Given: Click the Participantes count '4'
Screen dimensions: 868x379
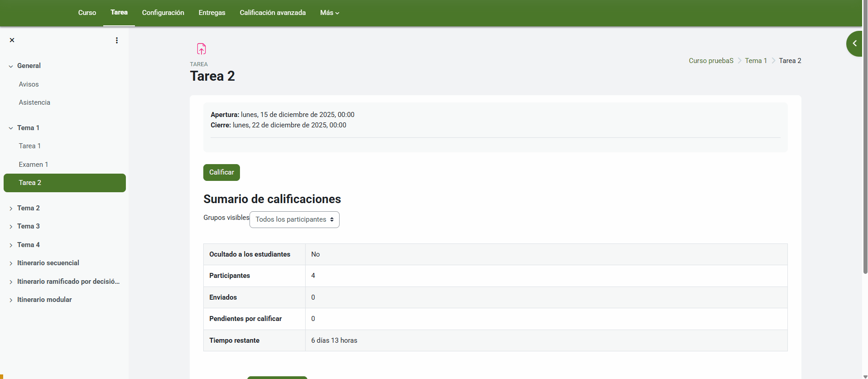Looking at the screenshot, I should (x=313, y=276).
